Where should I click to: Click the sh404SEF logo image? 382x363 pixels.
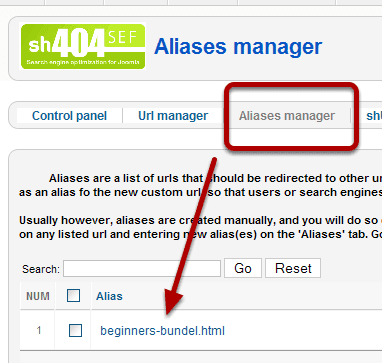(83, 46)
